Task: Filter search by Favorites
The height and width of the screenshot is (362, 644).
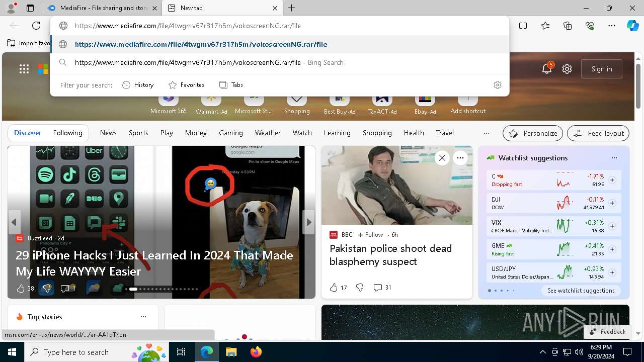Action: [x=186, y=85]
